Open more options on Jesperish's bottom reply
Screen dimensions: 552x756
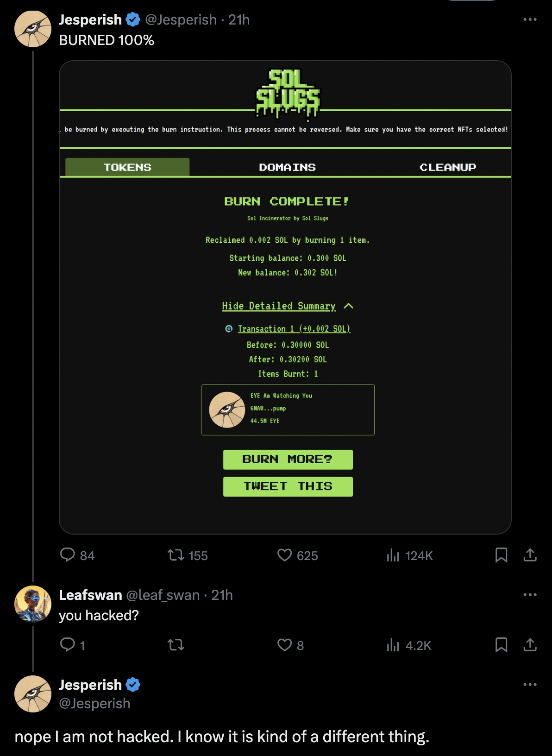click(530, 685)
